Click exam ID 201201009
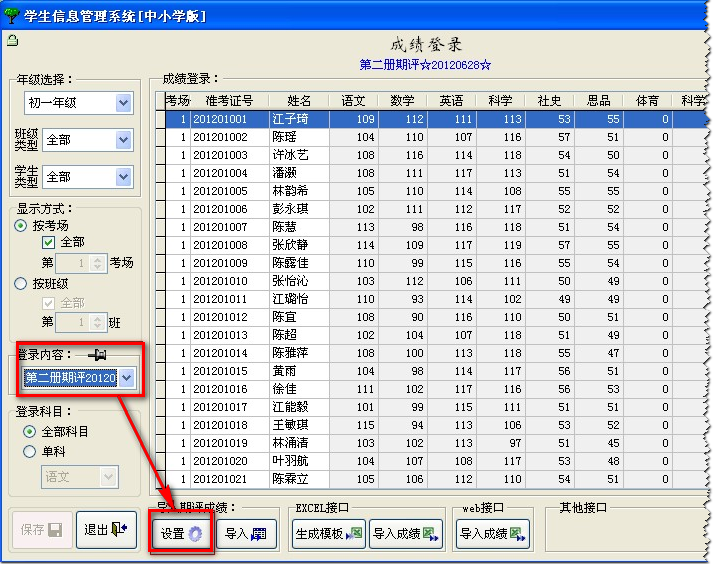Viewport: 720px width, 564px height. [x=220, y=263]
